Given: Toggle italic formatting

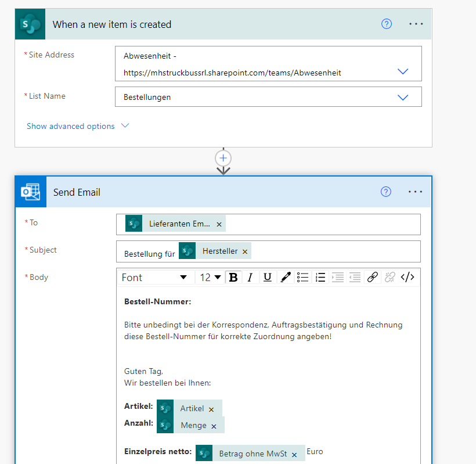Looking at the screenshot, I should click(x=250, y=277).
